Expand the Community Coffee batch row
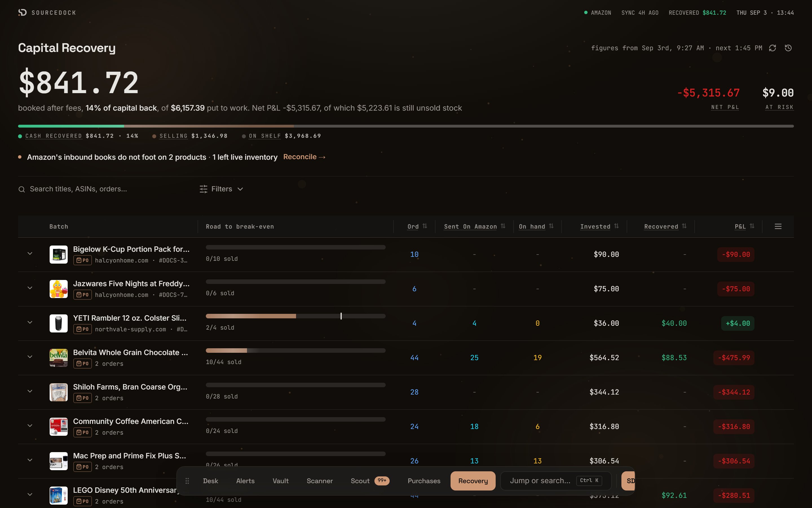 click(30, 426)
